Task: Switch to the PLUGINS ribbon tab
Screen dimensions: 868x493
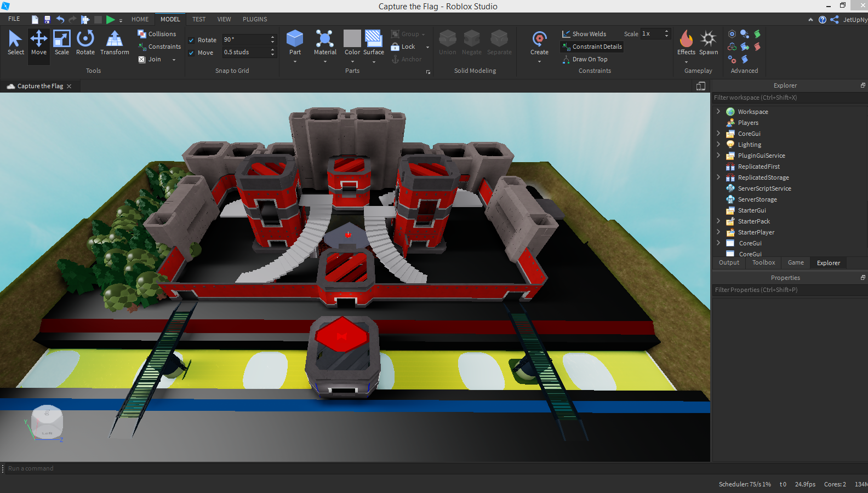Action: click(255, 19)
